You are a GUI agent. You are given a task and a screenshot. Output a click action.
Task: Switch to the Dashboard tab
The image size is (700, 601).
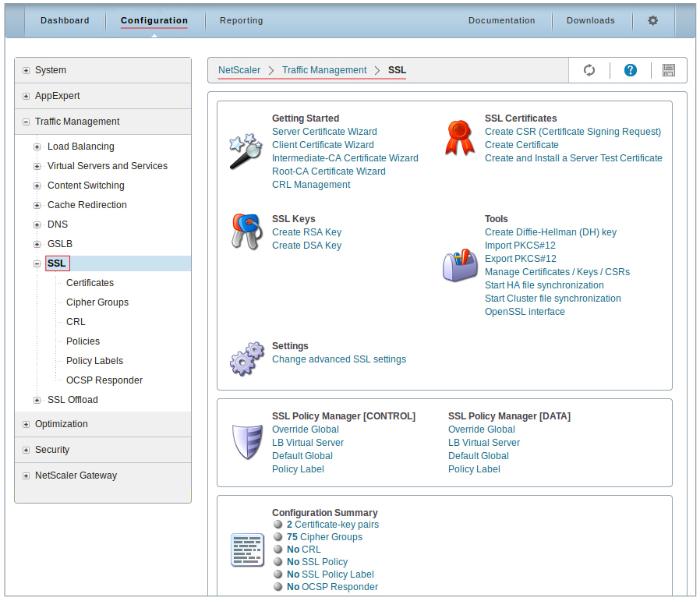[65, 20]
